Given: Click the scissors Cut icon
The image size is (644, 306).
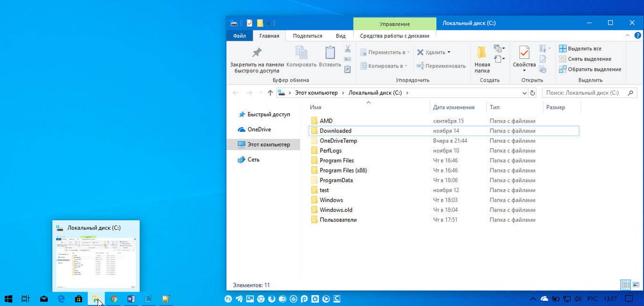Looking at the screenshot, I should 348,48.
